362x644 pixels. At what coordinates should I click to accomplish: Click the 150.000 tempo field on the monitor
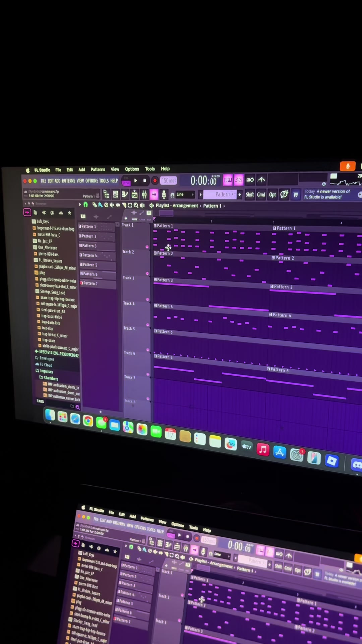point(168,181)
